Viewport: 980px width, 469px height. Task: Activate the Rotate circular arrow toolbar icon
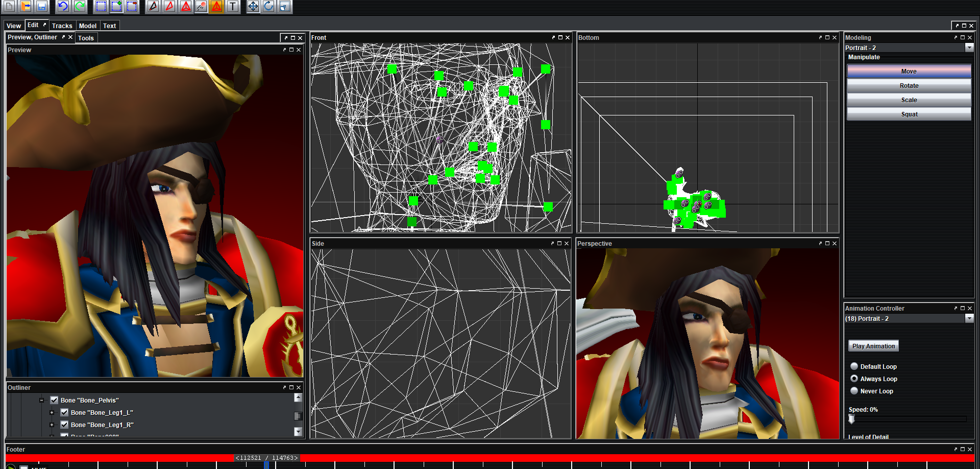coord(269,6)
